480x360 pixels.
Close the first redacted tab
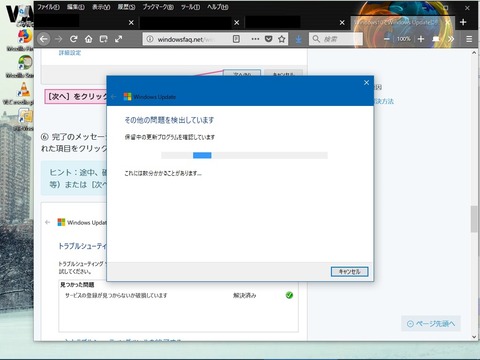pos(131,22)
